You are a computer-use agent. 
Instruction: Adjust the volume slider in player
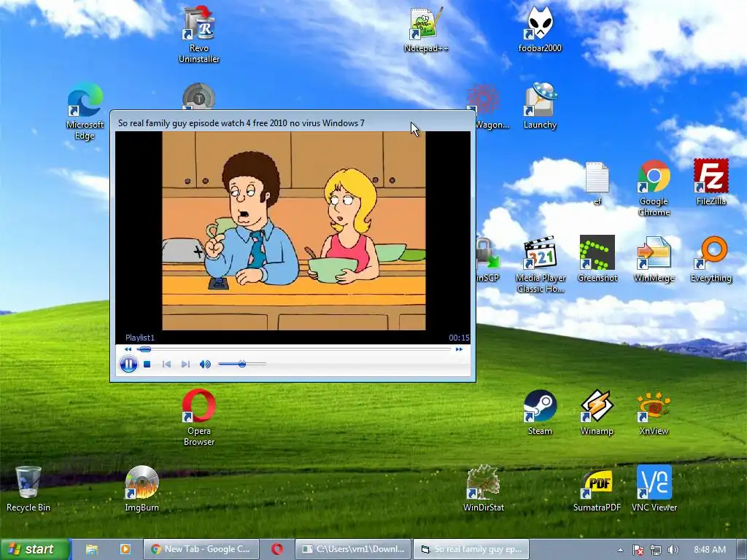(x=242, y=365)
